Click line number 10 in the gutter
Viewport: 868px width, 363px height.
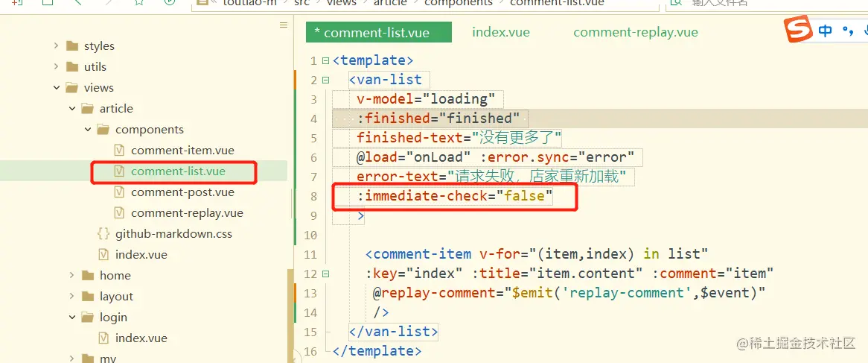[x=310, y=235]
